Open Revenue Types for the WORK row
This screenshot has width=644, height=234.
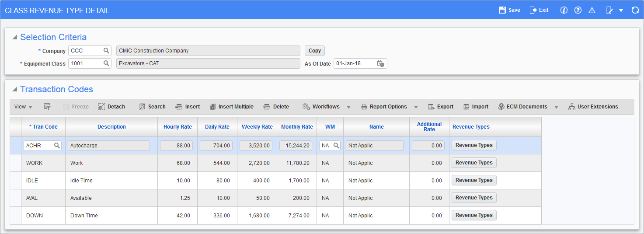(474, 163)
